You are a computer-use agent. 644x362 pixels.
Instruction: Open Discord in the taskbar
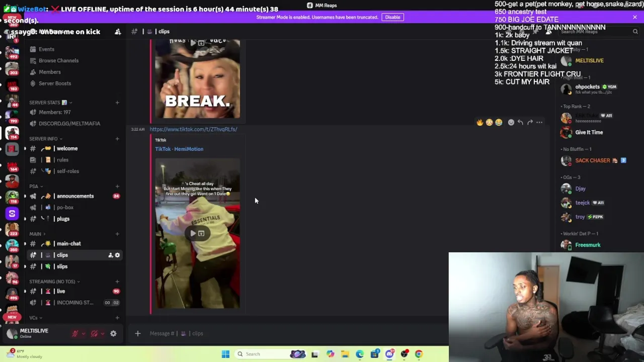click(x=389, y=354)
